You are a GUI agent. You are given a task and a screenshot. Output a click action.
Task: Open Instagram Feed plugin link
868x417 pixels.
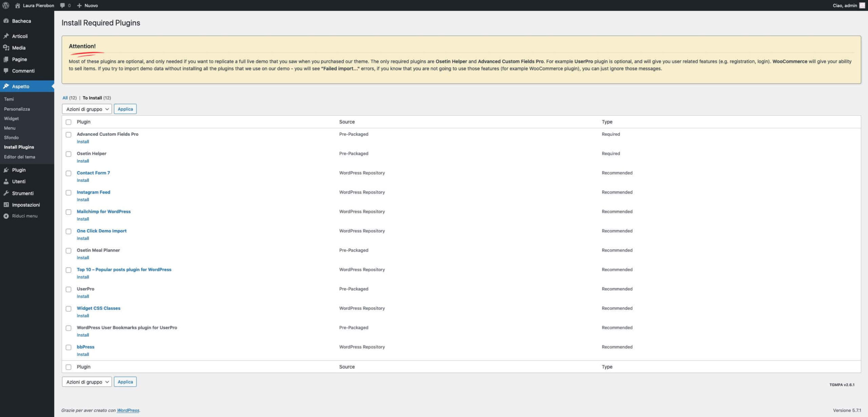point(94,192)
